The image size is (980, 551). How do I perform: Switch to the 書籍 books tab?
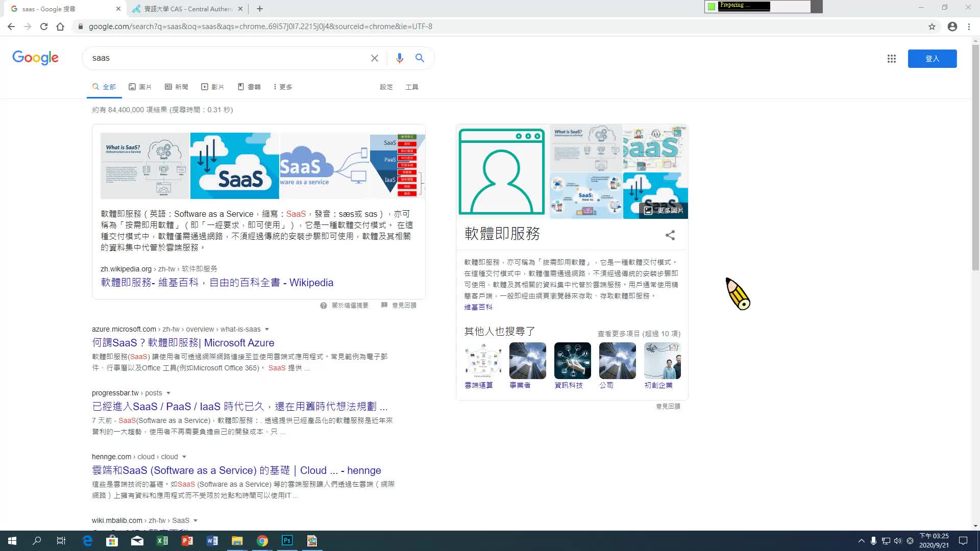tap(249, 87)
